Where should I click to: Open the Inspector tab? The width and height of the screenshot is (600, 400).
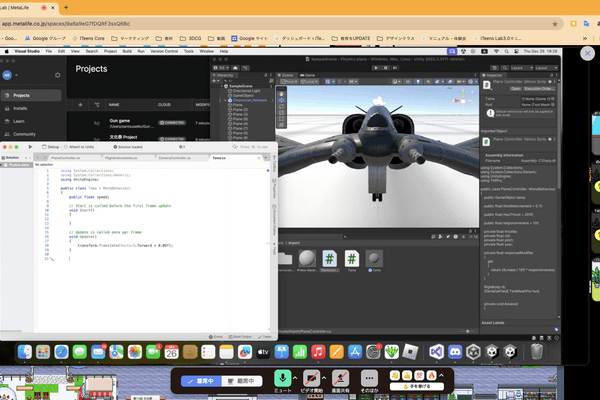point(492,75)
